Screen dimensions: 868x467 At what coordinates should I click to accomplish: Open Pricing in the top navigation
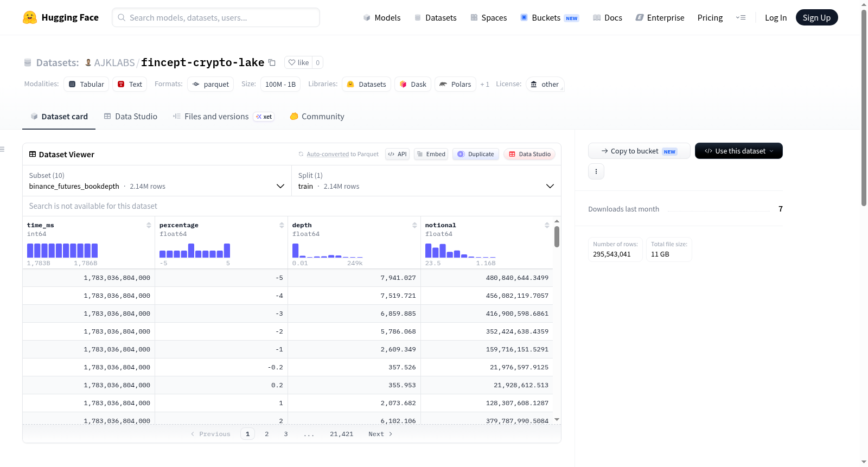pos(710,18)
